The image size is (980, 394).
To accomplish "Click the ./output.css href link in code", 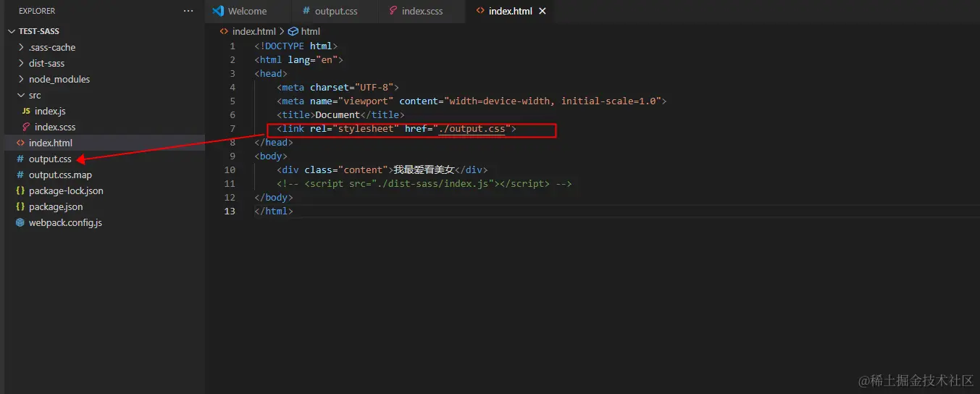I will (x=472, y=129).
